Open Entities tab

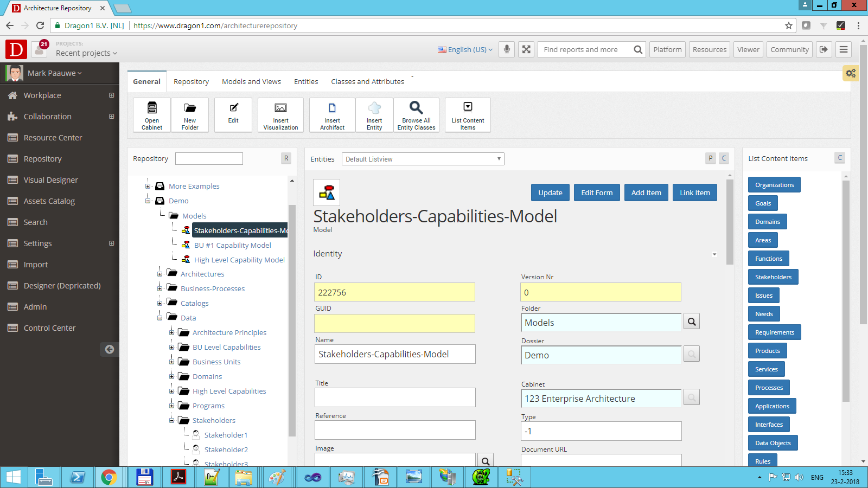point(306,82)
